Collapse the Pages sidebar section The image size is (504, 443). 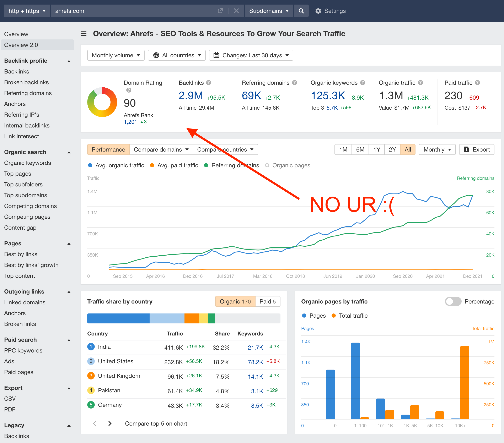pyautogui.click(x=69, y=244)
